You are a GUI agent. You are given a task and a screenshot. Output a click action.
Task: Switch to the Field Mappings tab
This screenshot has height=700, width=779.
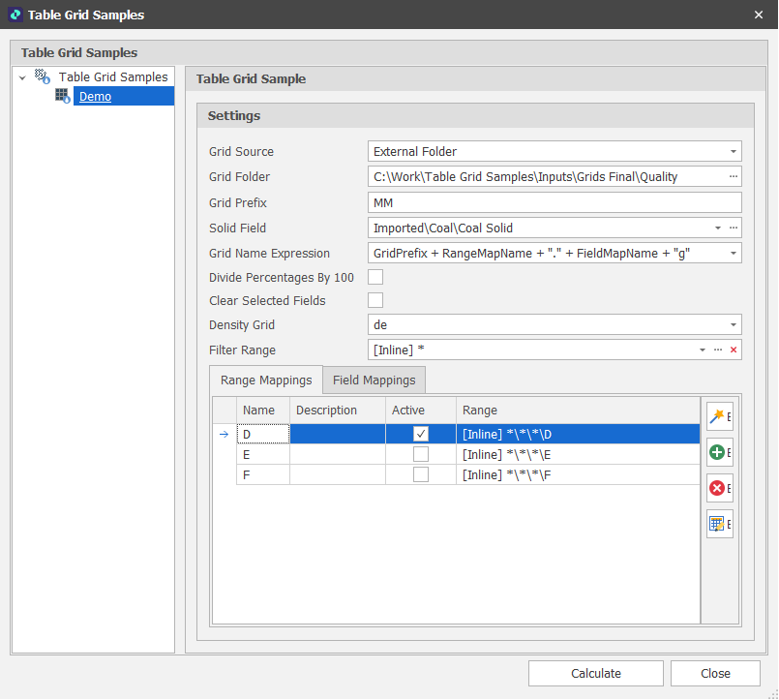[x=374, y=380]
